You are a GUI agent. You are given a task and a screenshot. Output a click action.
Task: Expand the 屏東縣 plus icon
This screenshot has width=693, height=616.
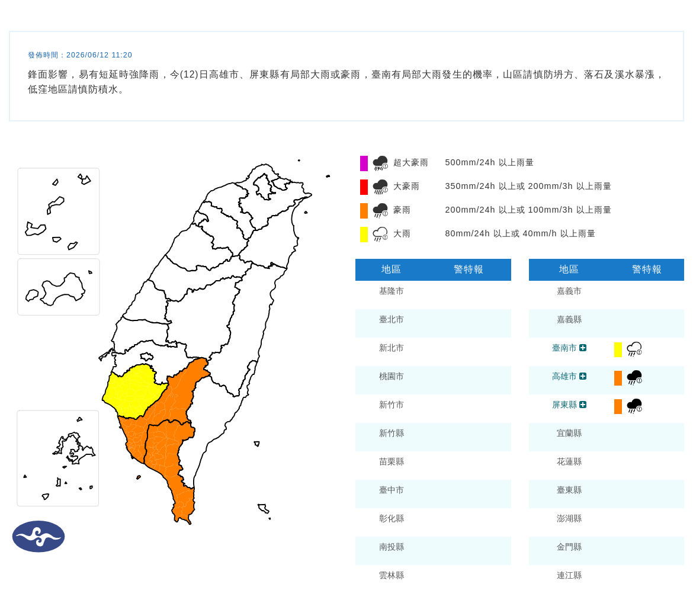583,405
